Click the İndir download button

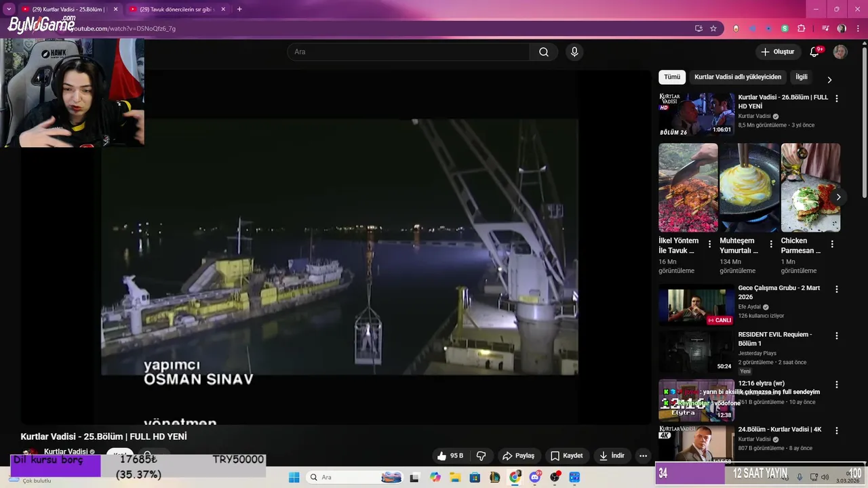pos(612,456)
